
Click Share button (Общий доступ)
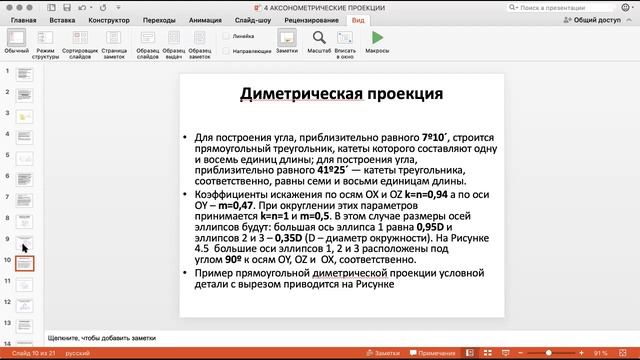click(x=592, y=20)
